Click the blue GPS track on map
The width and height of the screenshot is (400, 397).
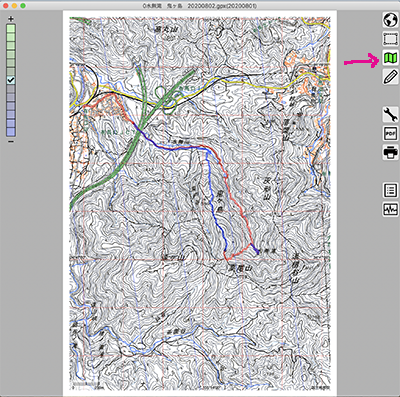coord(213,201)
